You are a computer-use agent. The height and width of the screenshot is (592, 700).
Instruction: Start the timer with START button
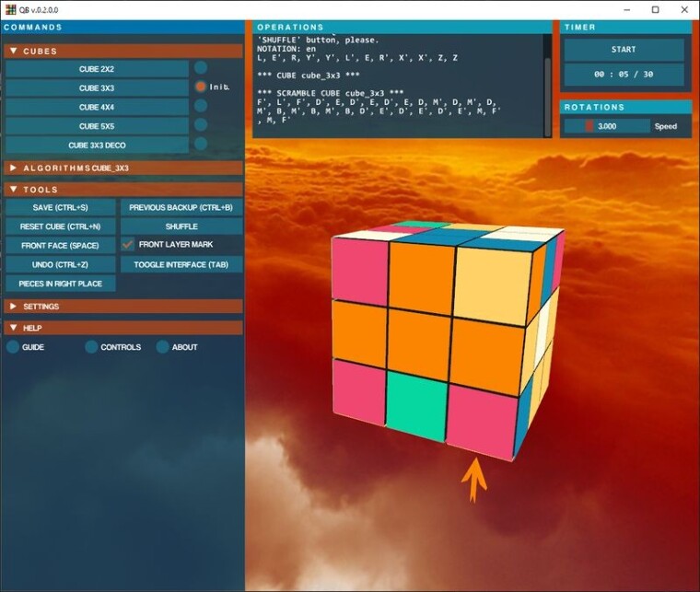coord(624,50)
